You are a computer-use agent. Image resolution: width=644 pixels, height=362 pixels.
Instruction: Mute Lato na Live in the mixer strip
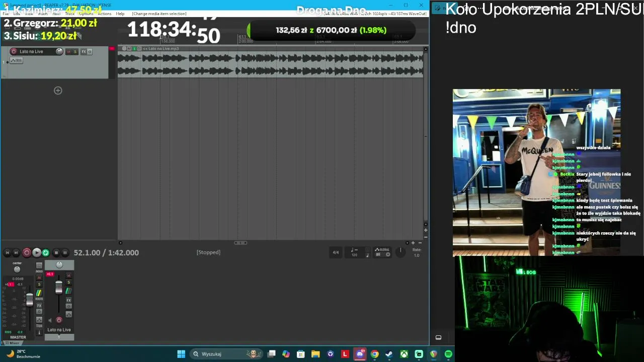tap(69, 276)
